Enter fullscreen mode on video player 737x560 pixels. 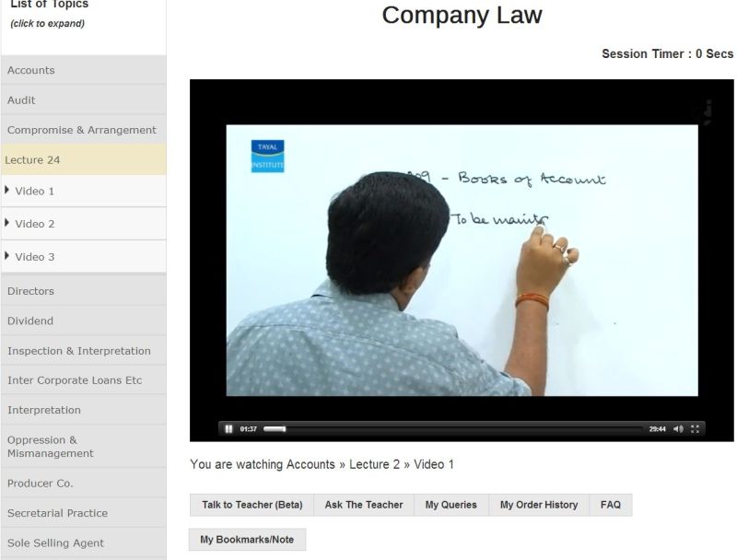pyautogui.click(x=696, y=429)
